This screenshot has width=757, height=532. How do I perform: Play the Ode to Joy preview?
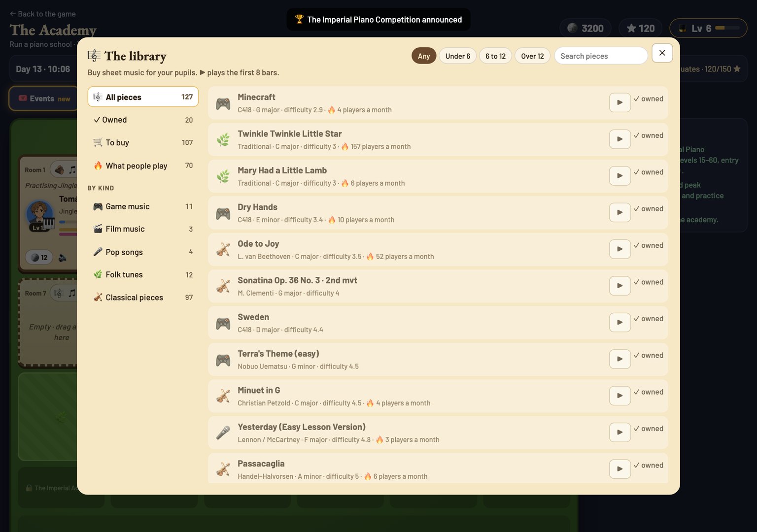point(620,249)
